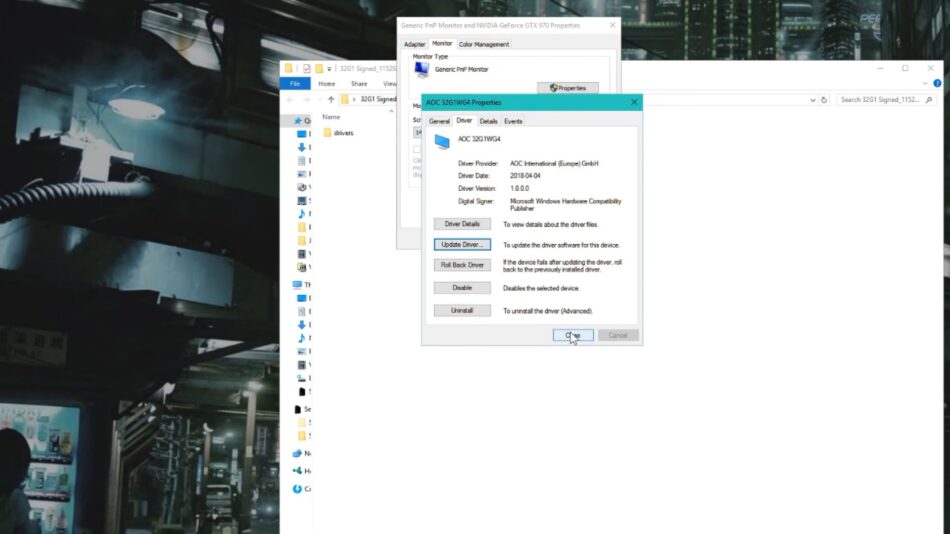Refresh the Explorer address bar location
The height and width of the screenshot is (534, 950).
pyautogui.click(x=824, y=99)
